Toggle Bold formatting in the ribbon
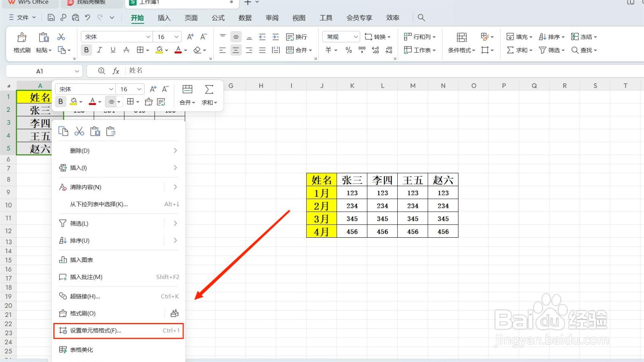This screenshot has height=362, width=644. click(86, 50)
